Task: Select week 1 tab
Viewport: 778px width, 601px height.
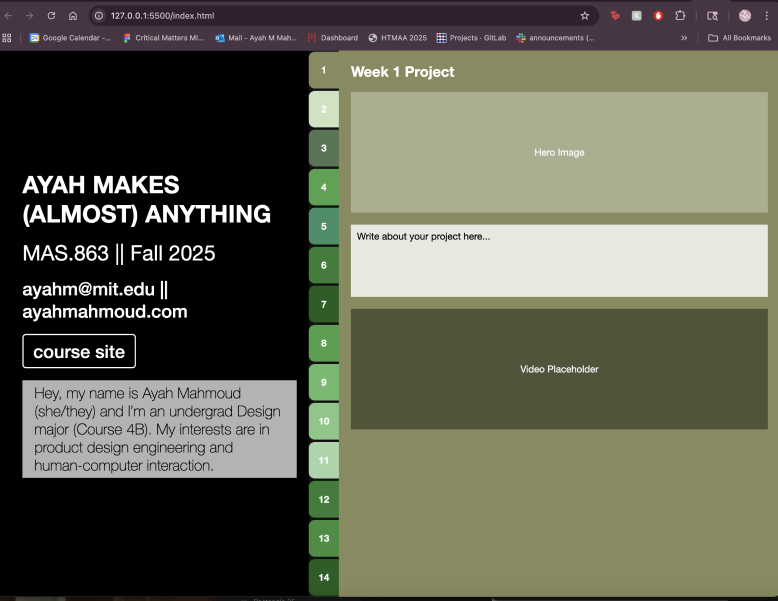Action: point(324,70)
